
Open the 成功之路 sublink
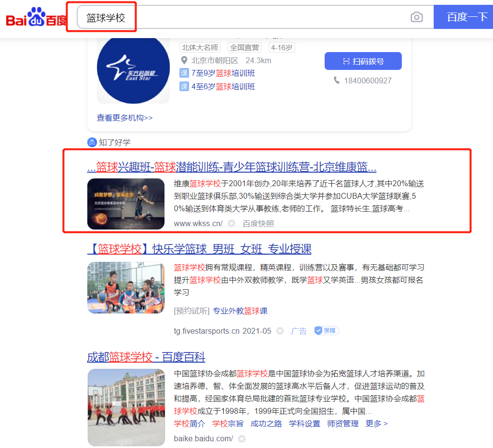coord(266,424)
